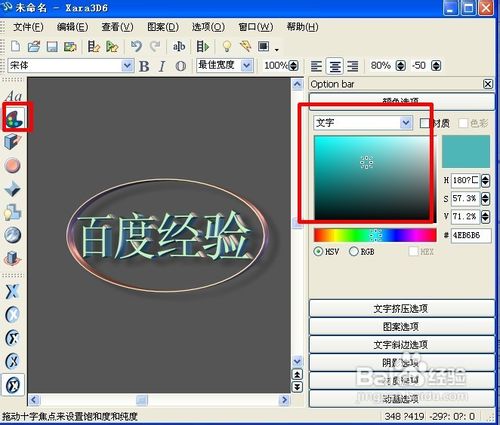Screen dimensions: 500x425
Task: Open the 编辑(E) menu
Action: (x=72, y=27)
